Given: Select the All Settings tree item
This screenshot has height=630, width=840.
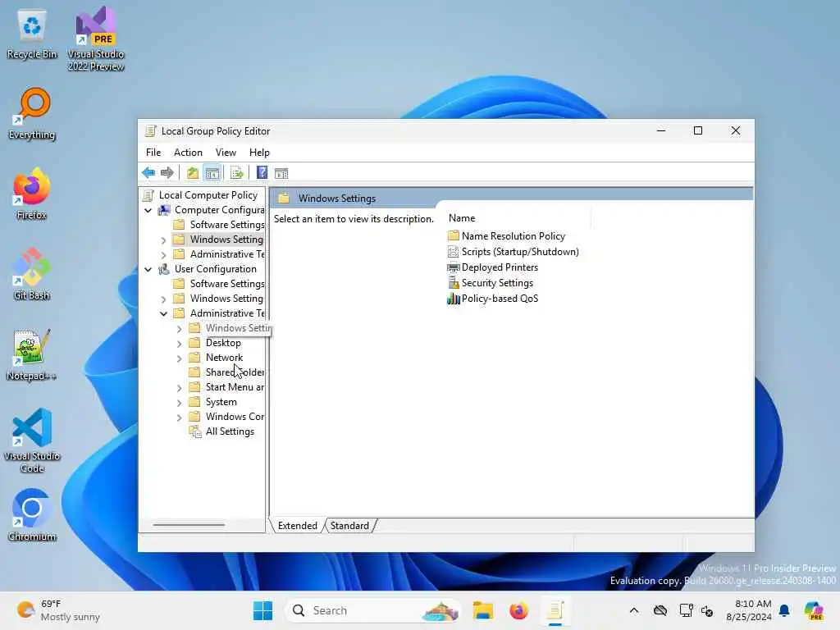Looking at the screenshot, I should coord(230,431).
